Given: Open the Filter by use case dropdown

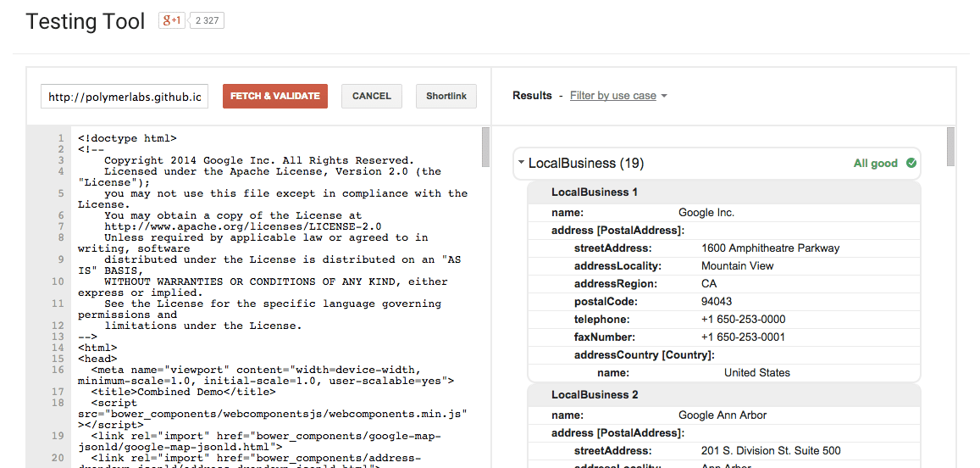Looking at the screenshot, I should pos(618,96).
